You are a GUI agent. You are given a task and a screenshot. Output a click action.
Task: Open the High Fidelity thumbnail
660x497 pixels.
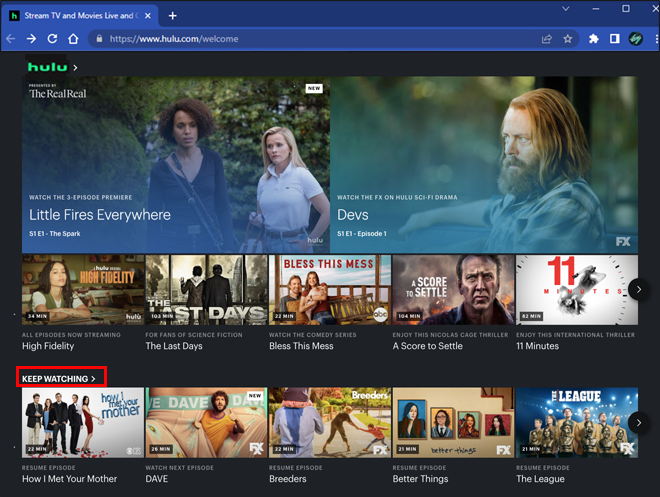83,290
